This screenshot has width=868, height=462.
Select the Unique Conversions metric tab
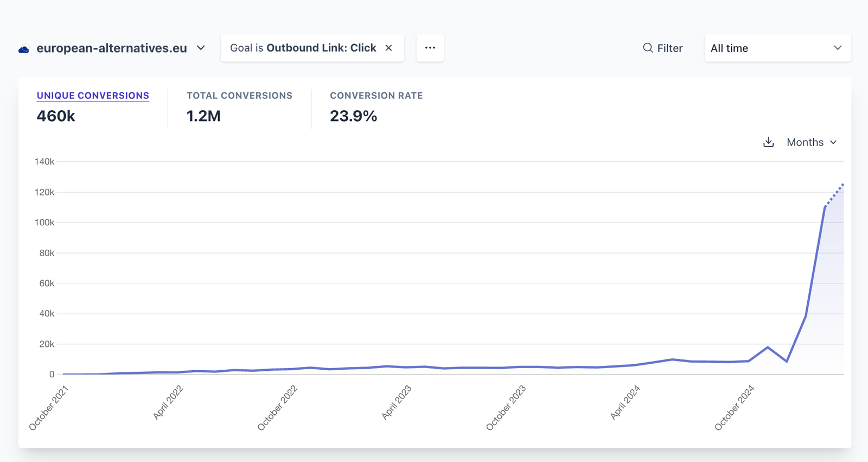coord(93,96)
